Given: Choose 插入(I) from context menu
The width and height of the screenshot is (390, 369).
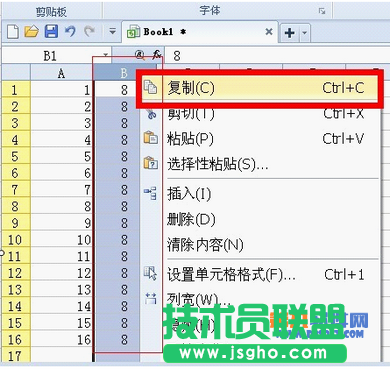Looking at the screenshot, I should tap(260, 194).
